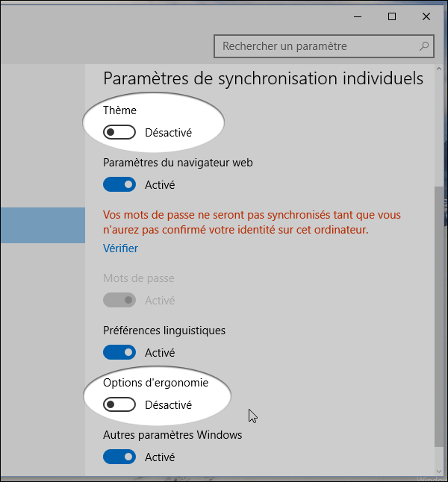Minimize the settings window
Viewport: 448px width, 482px height.
pyautogui.click(x=358, y=16)
